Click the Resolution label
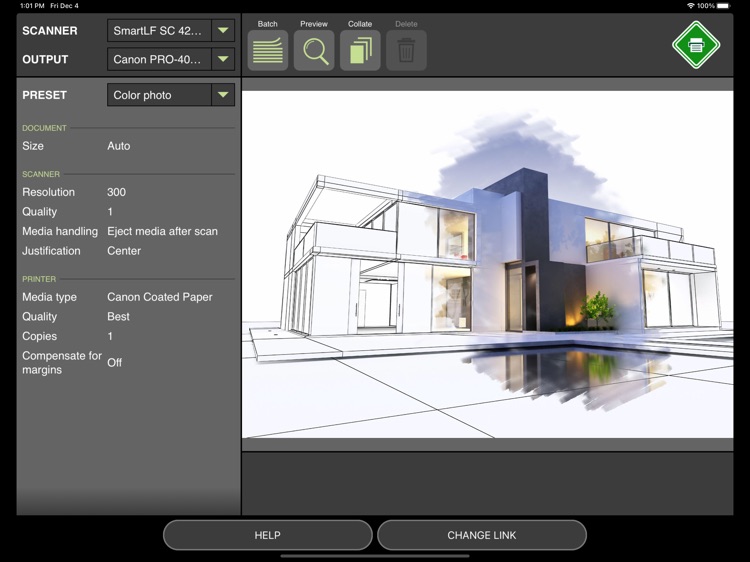This screenshot has width=750, height=562. pos(48,192)
